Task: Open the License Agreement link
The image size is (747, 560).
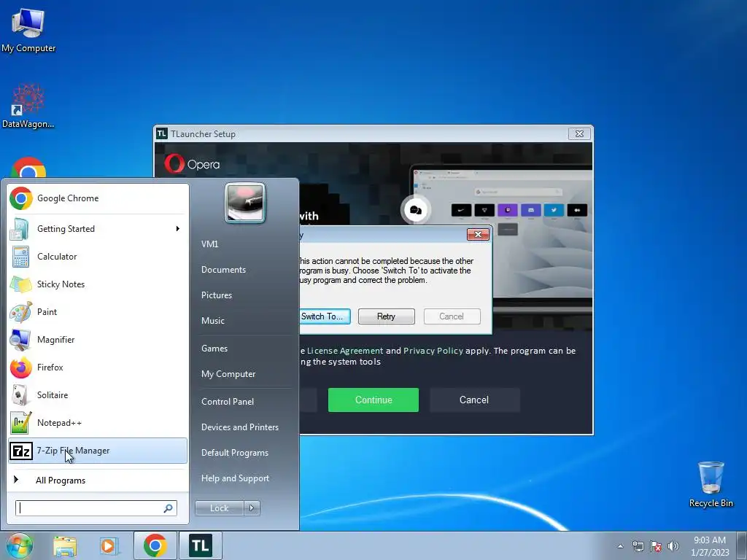Action: [345, 351]
